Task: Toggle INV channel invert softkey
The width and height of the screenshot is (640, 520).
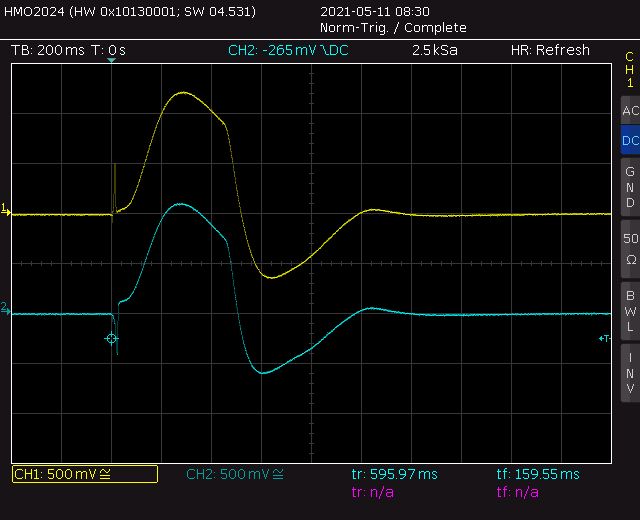Action: coord(630,373)
